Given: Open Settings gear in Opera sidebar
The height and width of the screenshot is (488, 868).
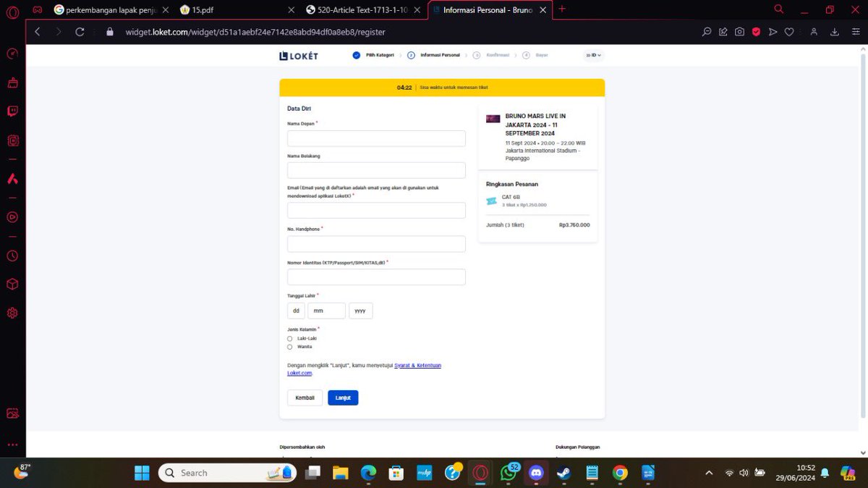Looking at the screenshot, I should coord(12,313).
